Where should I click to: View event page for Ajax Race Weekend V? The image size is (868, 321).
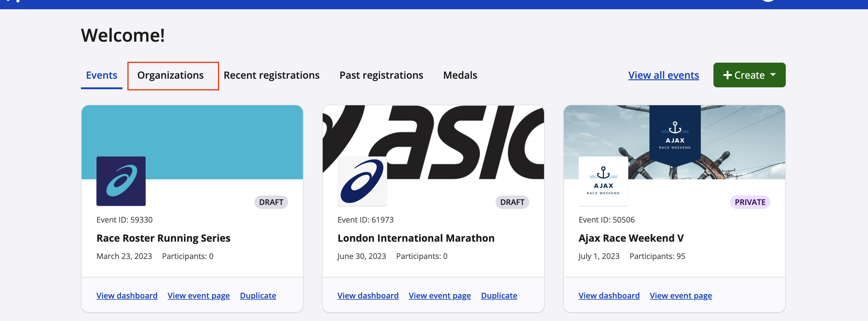[681, 295]
